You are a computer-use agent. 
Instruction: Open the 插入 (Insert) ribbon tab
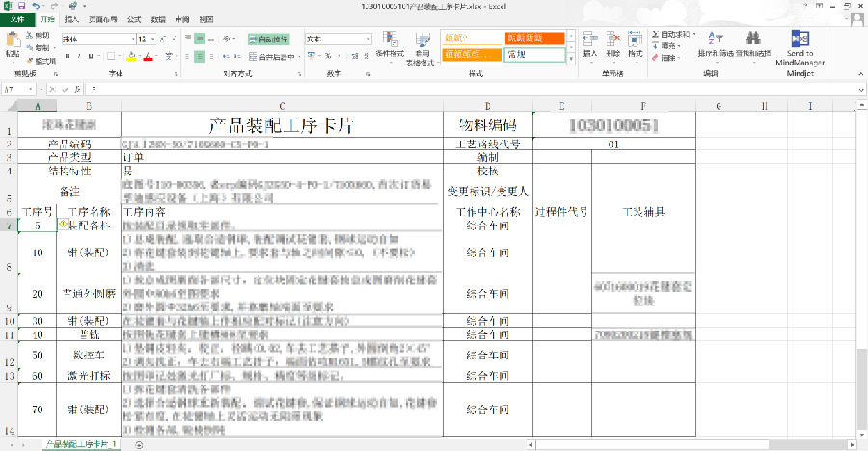tap(71, 18)
